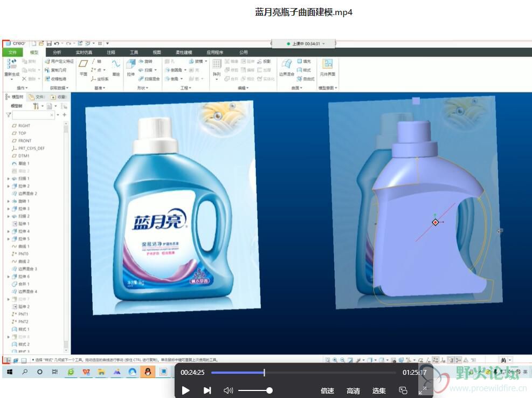This screenshot has height=398, width=532.
Task: Expand the 工程 group dropdown
Action: (x=185, y=88)
